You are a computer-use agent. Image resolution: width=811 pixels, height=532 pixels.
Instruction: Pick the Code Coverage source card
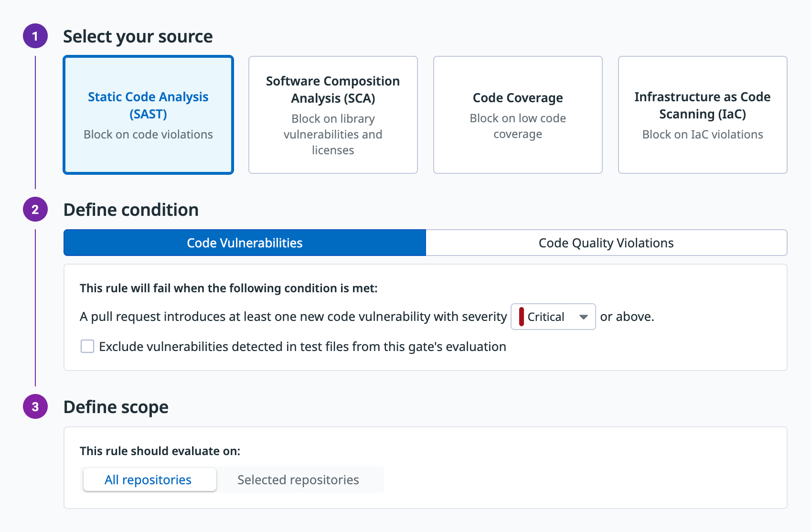click(x=518, y=115)
